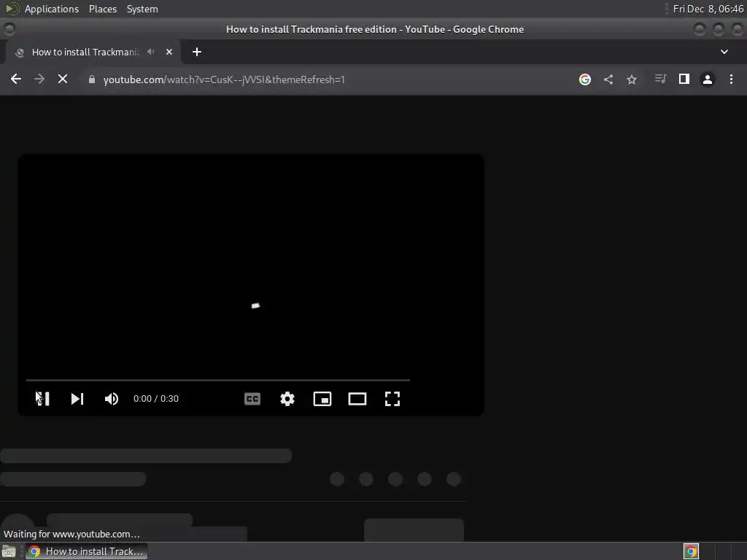
Task: Mute the video with the speaker icon
Action: click(112, 399)
